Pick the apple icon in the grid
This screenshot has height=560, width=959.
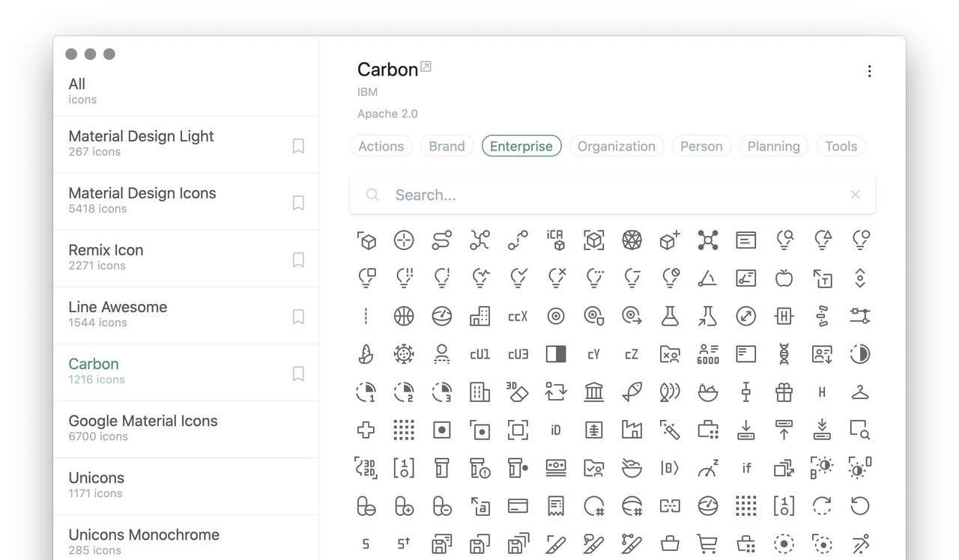784,279
